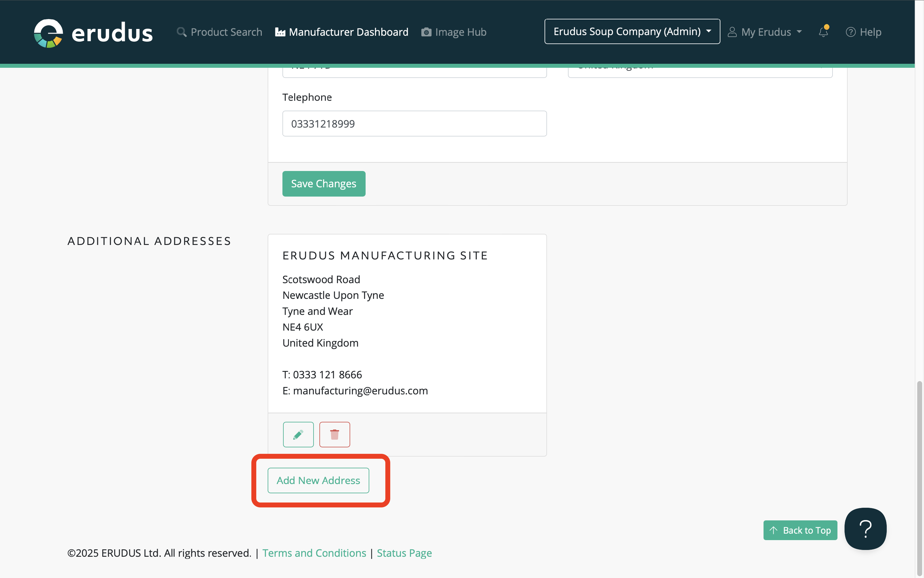Open the notifications bell icon
The image size is (924, 578).
coord(823,32)
